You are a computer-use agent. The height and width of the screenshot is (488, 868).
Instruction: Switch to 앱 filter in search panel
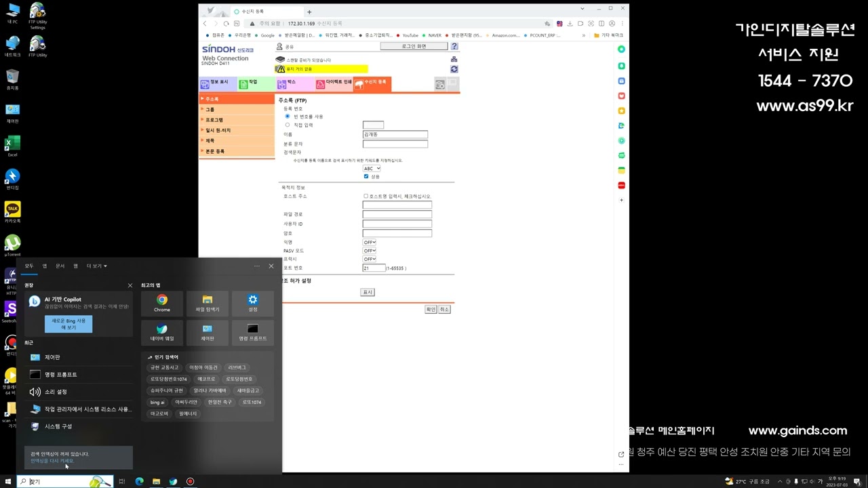45,266
